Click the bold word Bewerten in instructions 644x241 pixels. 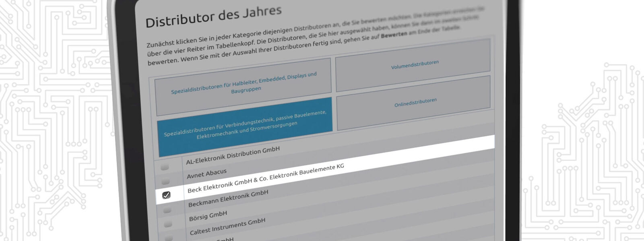(x=394, y=35)
